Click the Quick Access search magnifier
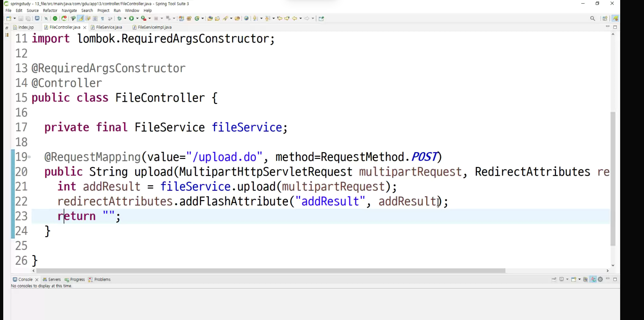 tap(592, 18)
